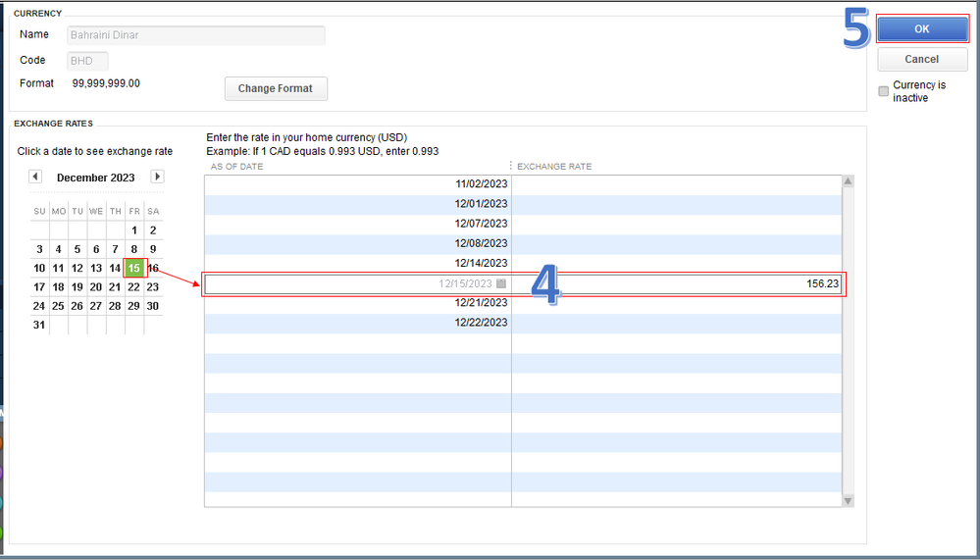This screenshot has width=980, height=560.
Task: Select December 24 in the calendar
Action: point(39,306)
